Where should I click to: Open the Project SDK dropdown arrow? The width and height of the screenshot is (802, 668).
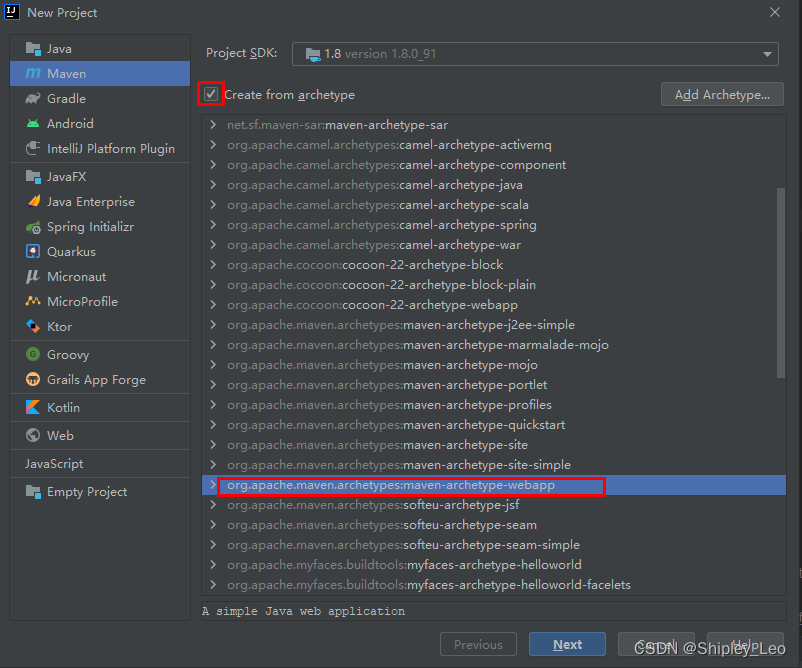767,54
